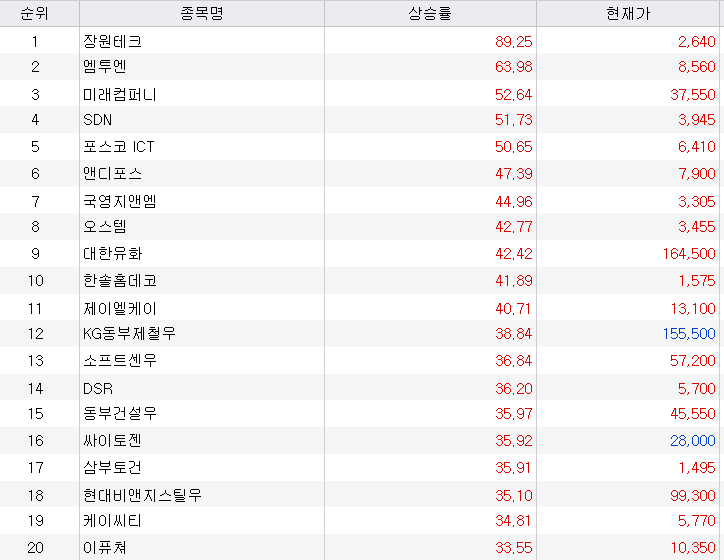This screenshot has height=560, width=724.
Task: Click the 현재가 column header
Action: click(x=628, y=13)
